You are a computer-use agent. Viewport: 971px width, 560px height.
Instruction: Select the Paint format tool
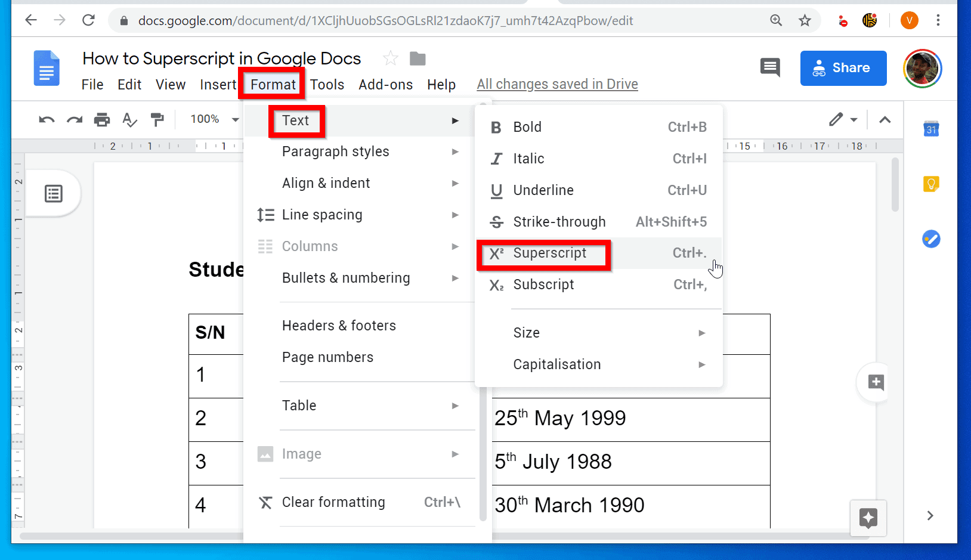157,120
